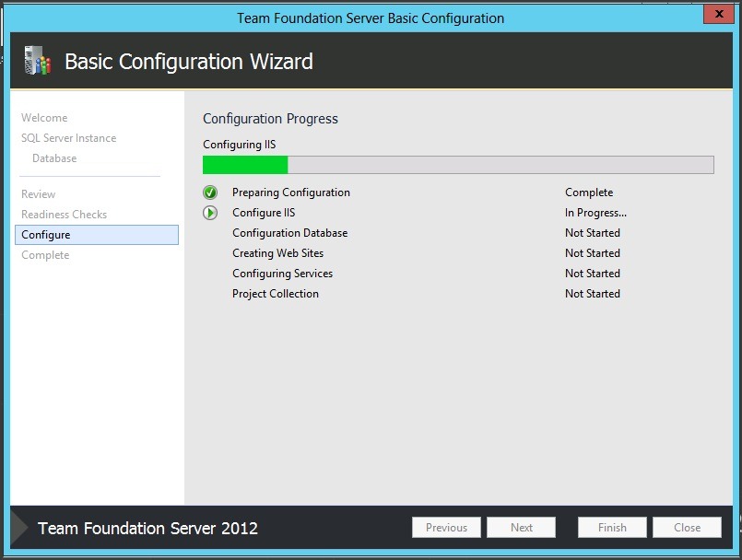Image resolution: width=742 pixels, height=560 pixels.
Task: Click the green play icon beside Configure IIS
Action: pyautogui.click(x=210, y=213)
